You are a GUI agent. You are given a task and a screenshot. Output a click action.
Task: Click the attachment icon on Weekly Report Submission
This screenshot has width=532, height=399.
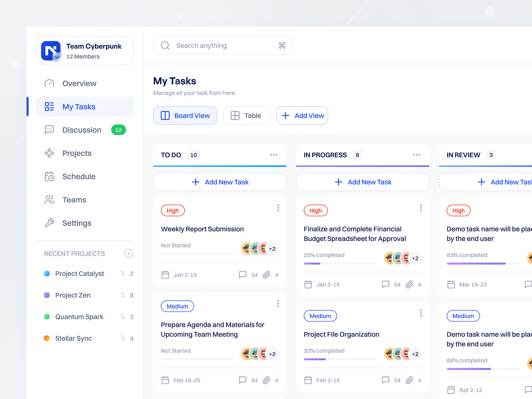[x=266, y=275]
